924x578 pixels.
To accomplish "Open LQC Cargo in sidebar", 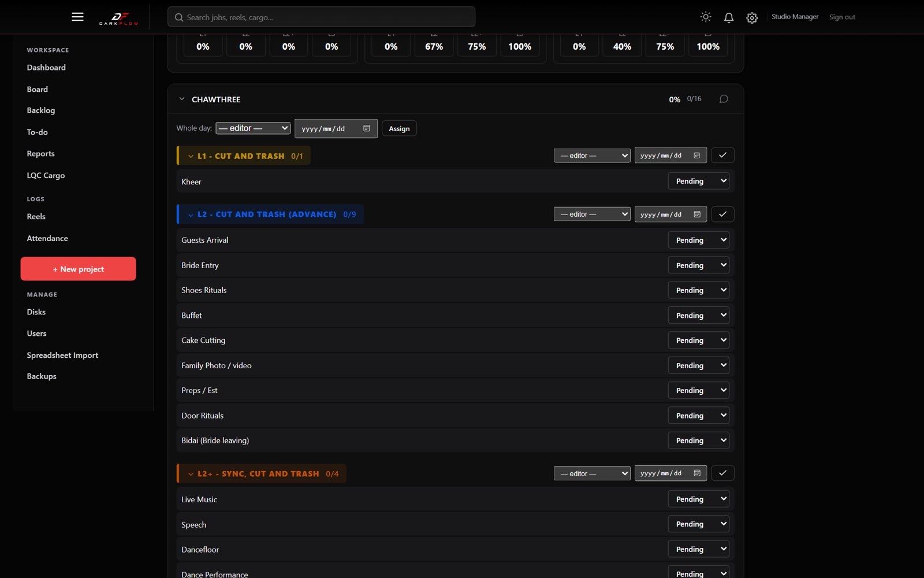I will tap(46, 175).
